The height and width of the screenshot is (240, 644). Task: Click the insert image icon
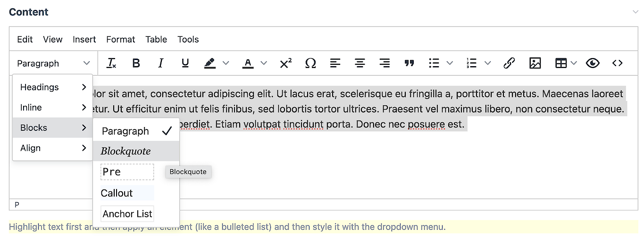pyautogui.click(x=535, y=63)
